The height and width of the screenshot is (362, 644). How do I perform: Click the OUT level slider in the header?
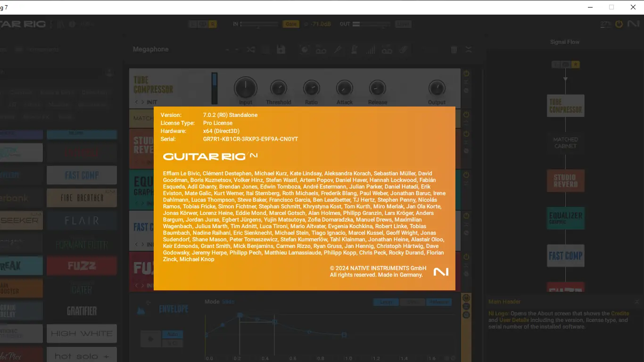click(372, 24)
